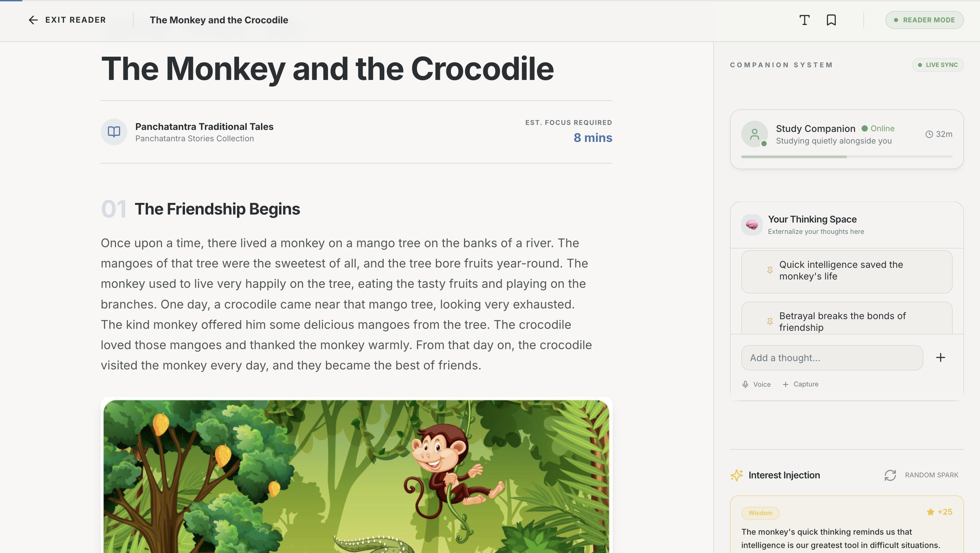The image size is (980, 553).
Task: Click the plus icon to add thought
Action: pos(940,357)
